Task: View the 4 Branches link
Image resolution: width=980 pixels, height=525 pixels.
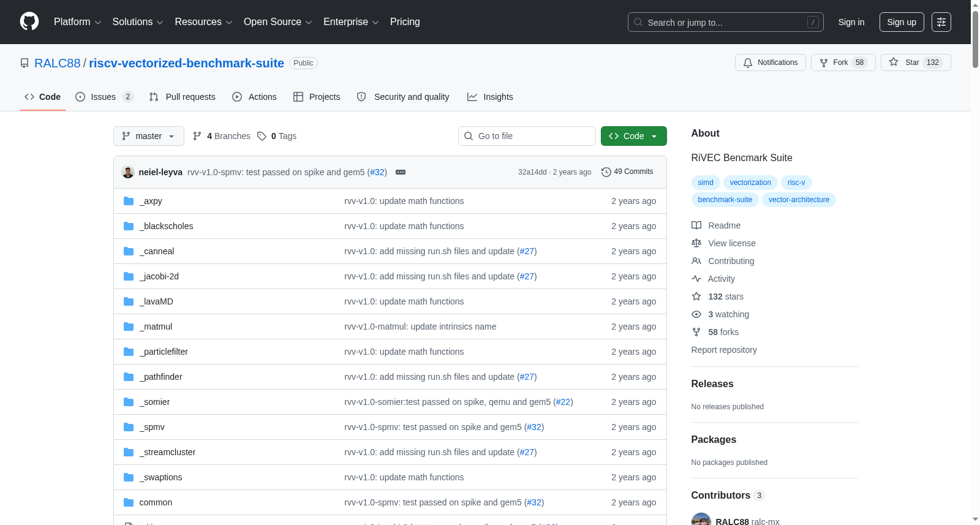Action: point(222,136)
